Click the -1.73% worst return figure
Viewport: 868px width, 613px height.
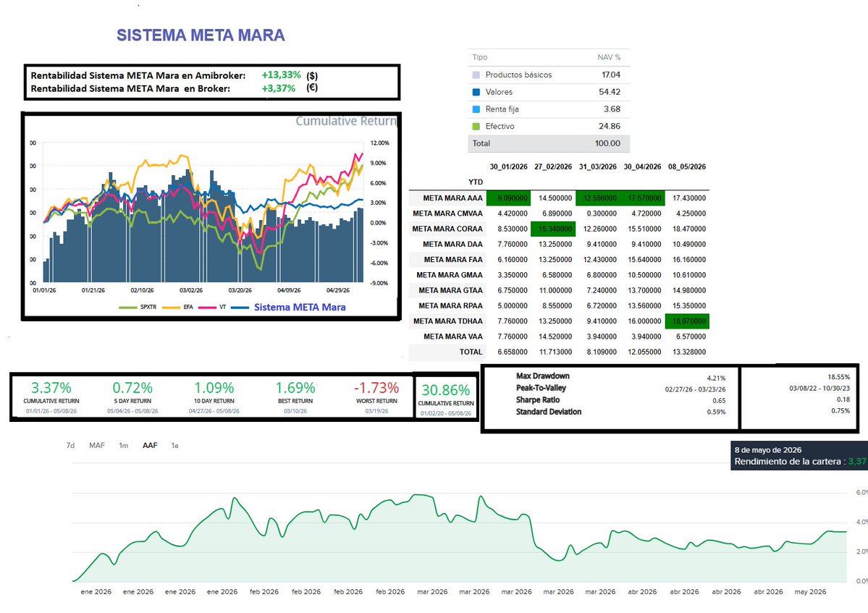coord(376,388)
